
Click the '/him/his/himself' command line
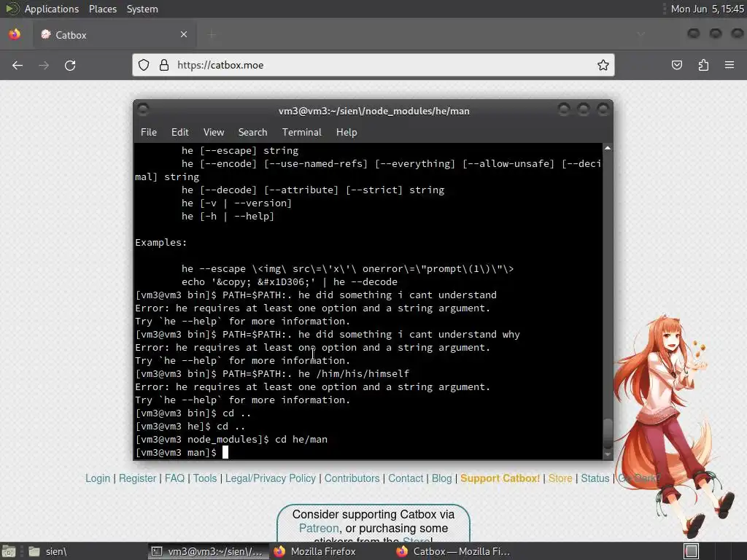point(272,374)
